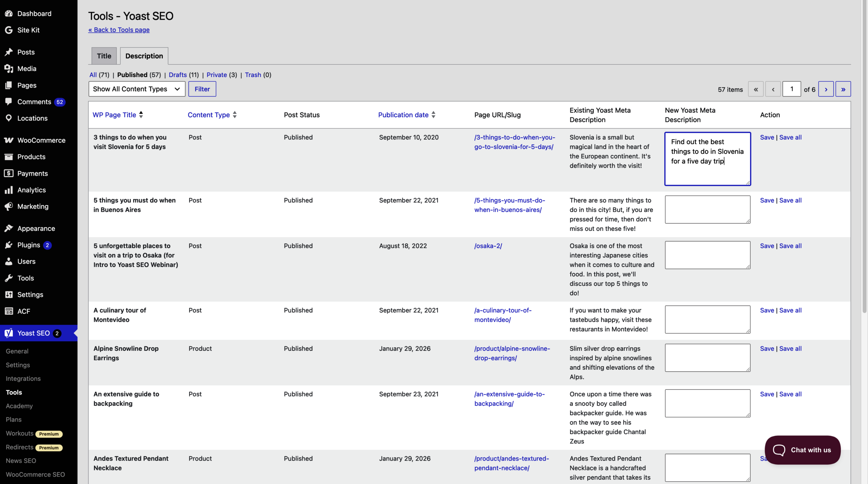Open Marketing via the megaphone icon
The image size is (868, 484).
9,207
